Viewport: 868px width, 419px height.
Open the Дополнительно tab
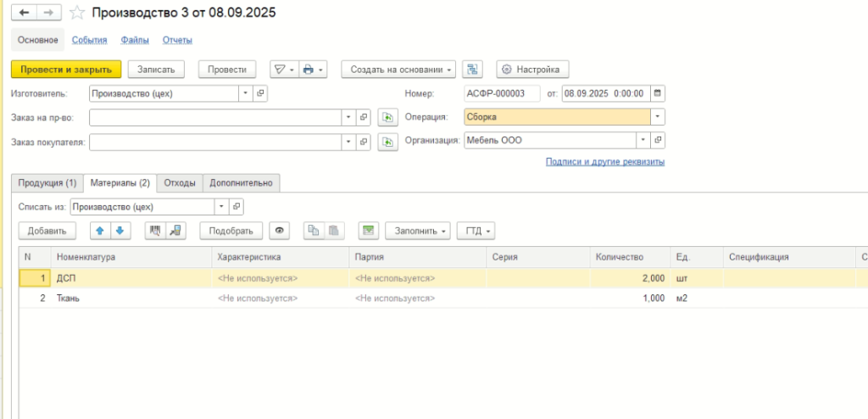(241, 183)
